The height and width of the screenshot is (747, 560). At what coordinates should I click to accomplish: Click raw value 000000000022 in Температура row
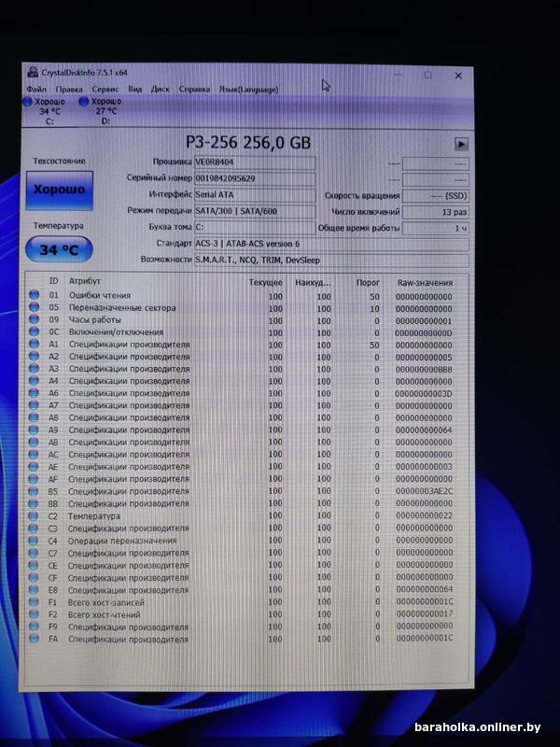[x=424, y=515]
